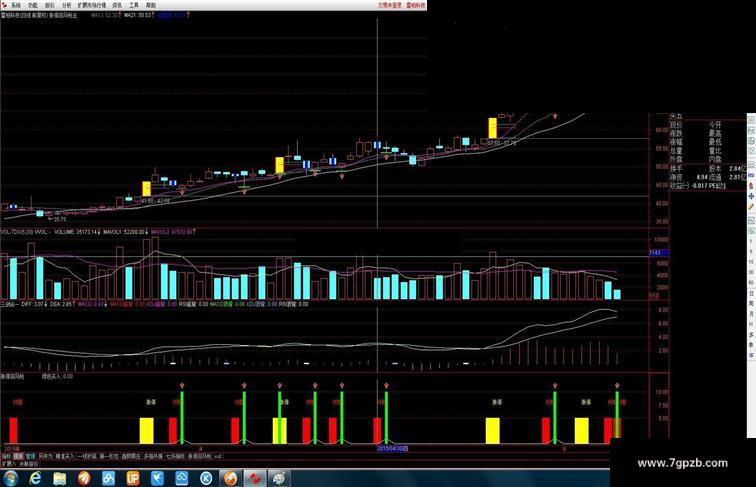Select the 第一形态 indicator template
The width and height of the screenshot is (756, 487).
coord(109,456)
